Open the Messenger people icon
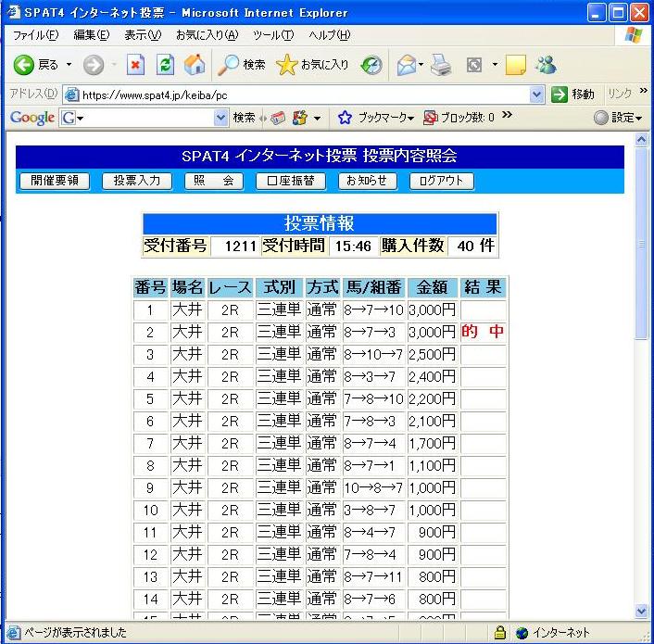Screen dimensions: 654x644 546,65
